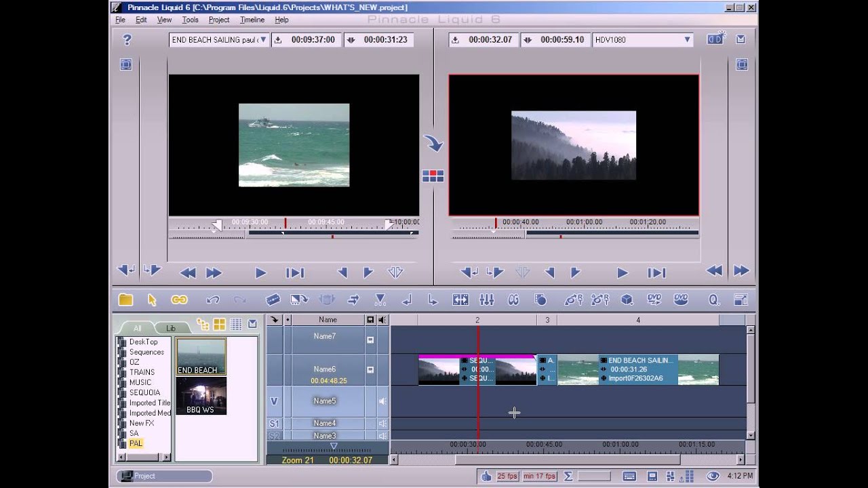Toggle the S1 source mapping on track Name4
The width and height of the screenshot is (868, 488).
click(274, 424)
